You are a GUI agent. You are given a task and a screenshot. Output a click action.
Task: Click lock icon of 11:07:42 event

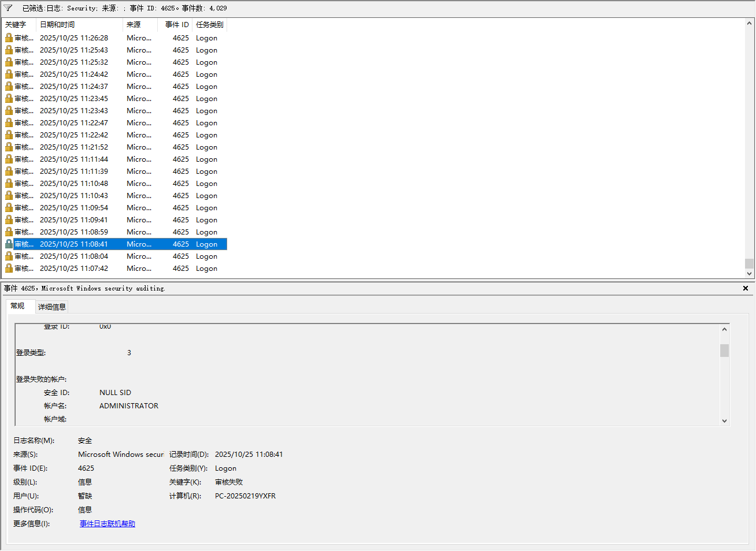click(9, 268)
